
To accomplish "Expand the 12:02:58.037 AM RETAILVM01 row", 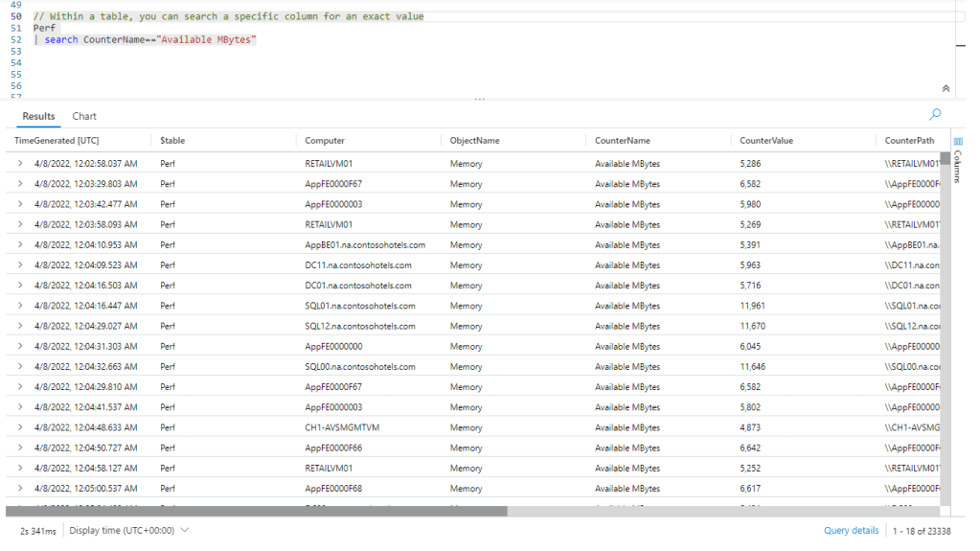I will pos(19,164).
